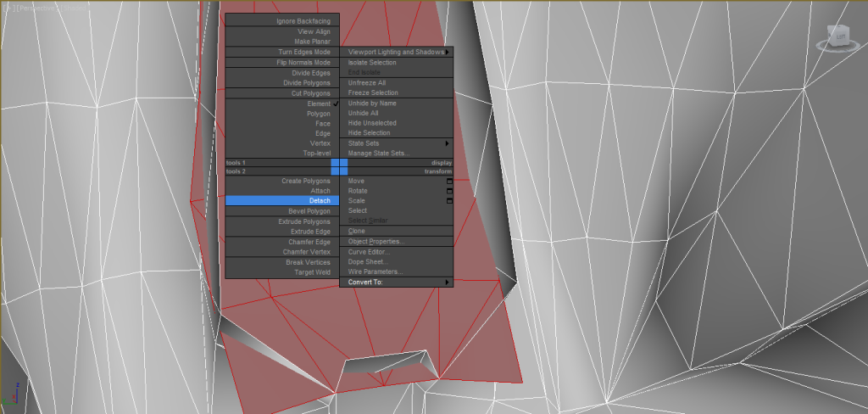Screen dimensions: 868x414
Task: Choose Target Weld
Action: point(282,272)
